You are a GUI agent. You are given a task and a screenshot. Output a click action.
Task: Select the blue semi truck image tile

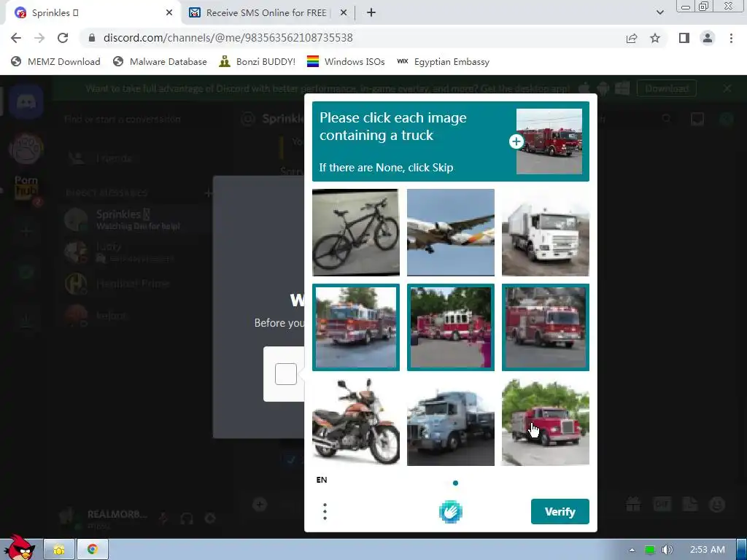click(451, 422)
